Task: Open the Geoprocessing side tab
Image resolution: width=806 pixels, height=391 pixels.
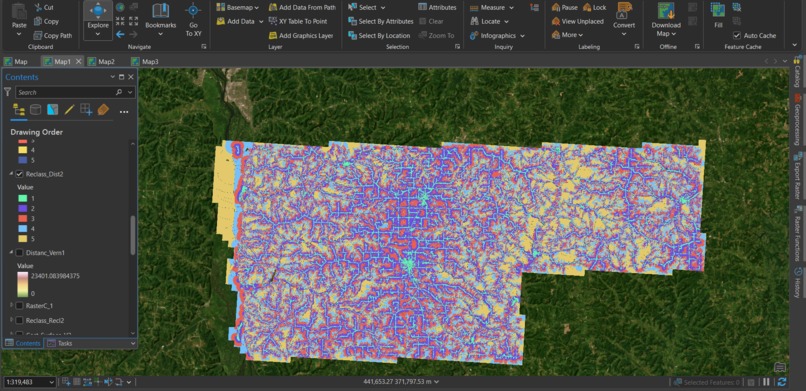Action: pos(797,119)
